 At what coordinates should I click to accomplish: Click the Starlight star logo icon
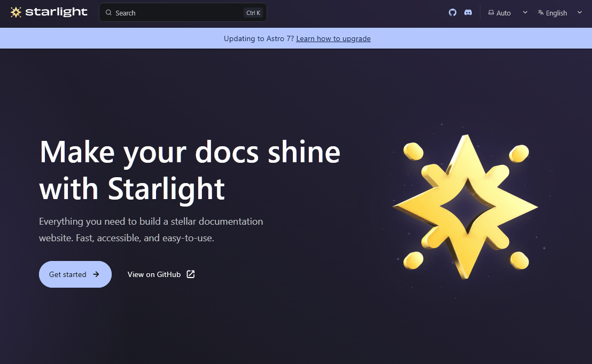coord(16,12)
